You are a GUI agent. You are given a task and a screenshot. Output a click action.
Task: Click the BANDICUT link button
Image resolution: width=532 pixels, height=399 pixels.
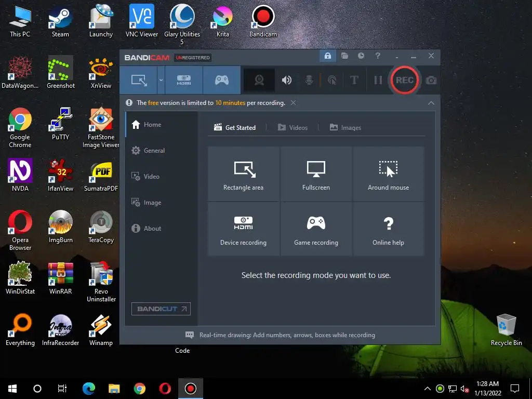(x=161, y=309)
